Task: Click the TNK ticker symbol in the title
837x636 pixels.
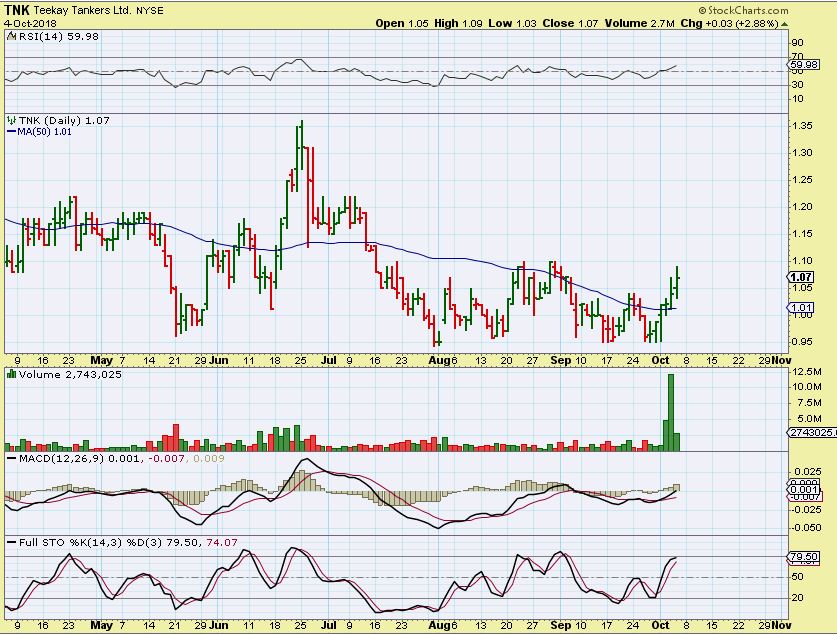Action: click(17, 9)
